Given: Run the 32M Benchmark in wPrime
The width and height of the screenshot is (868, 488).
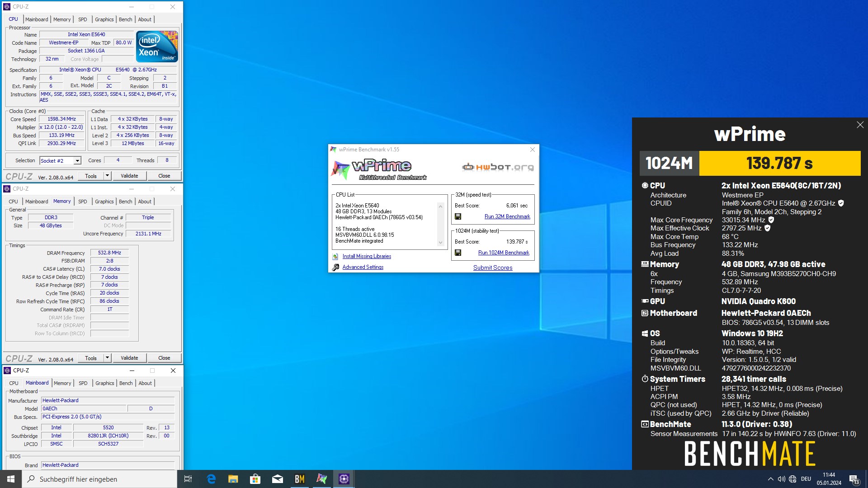Looking at the screenshot, I should tap(507, 216).
